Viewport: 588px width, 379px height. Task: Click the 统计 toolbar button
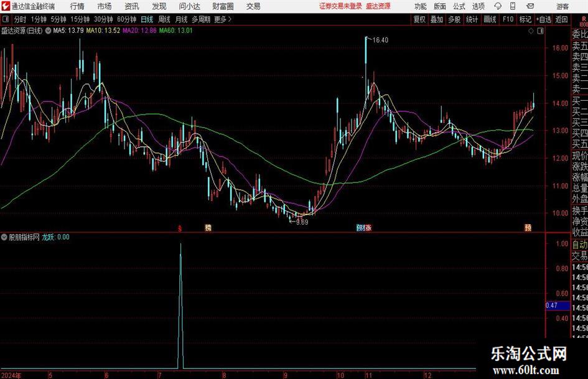472,19
